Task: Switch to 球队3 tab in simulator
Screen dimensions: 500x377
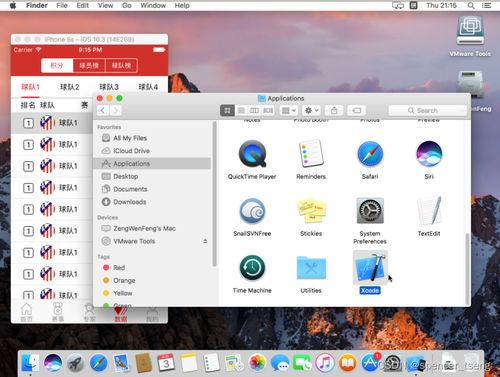Action: pos(109,87)
